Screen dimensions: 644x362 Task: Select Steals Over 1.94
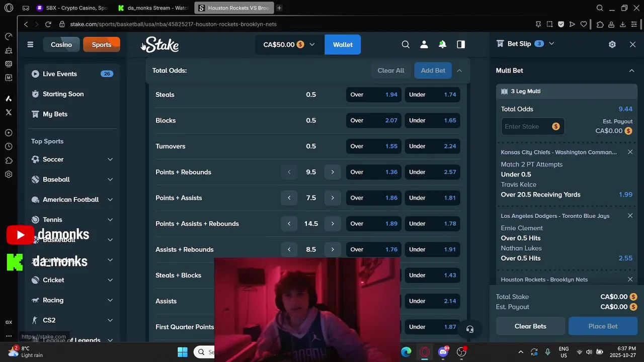point(374,95)
